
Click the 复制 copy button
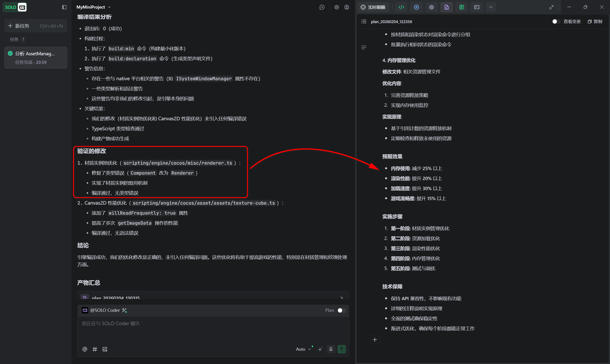(x=595, y=22)
